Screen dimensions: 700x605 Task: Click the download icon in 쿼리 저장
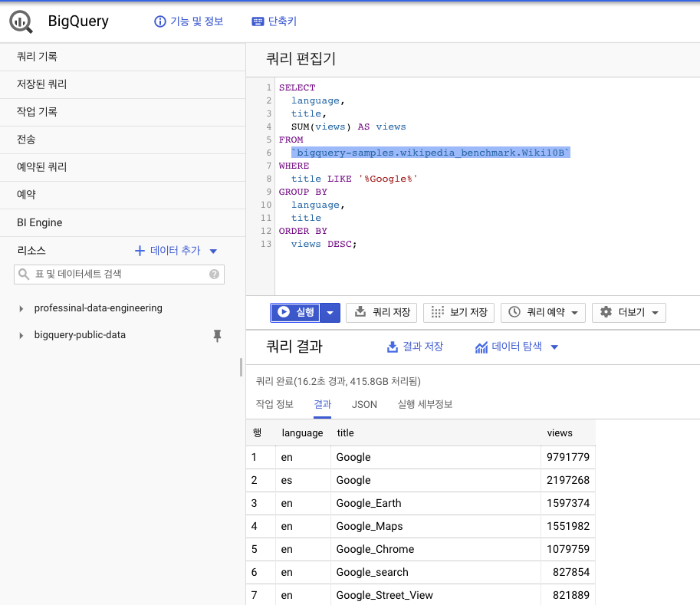coord(360,311)
